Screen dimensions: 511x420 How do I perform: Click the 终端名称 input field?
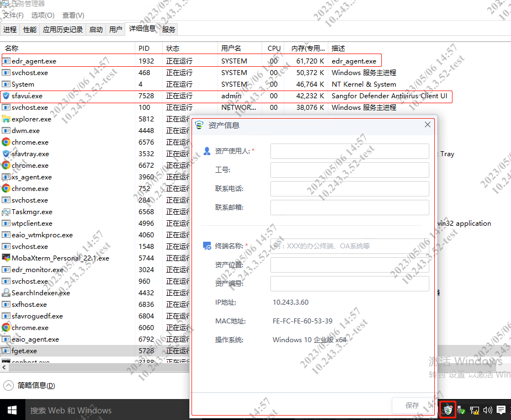point(349,246)
